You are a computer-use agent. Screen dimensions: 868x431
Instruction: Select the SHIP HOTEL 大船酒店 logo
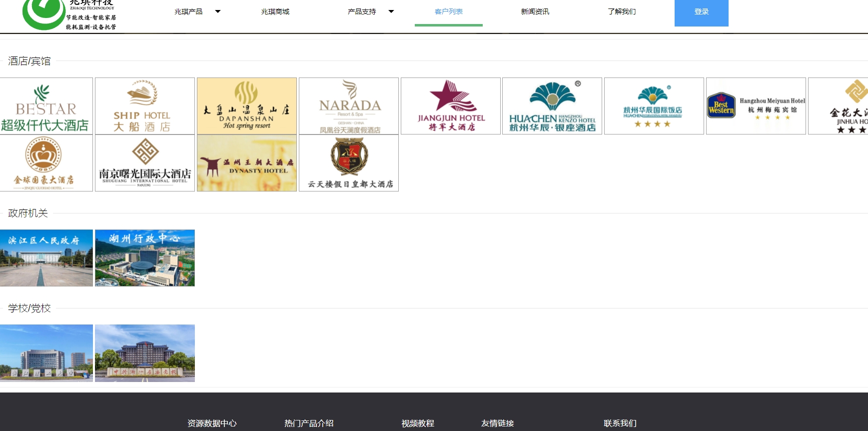[x=145, y=106]
